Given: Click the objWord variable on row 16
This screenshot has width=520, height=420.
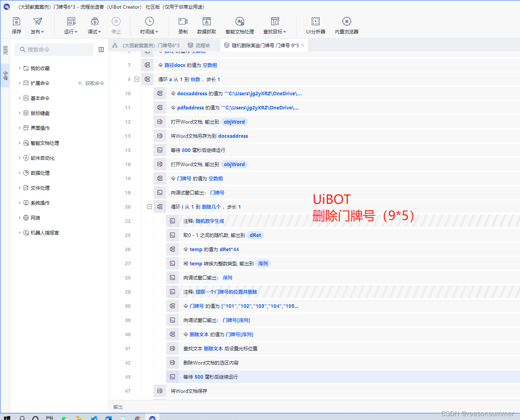Looking at the screenshot, I should (234, 165).
